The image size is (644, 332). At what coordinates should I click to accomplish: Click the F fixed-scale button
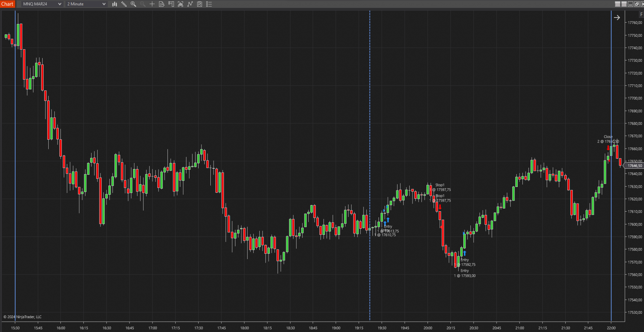click(641, 14)
